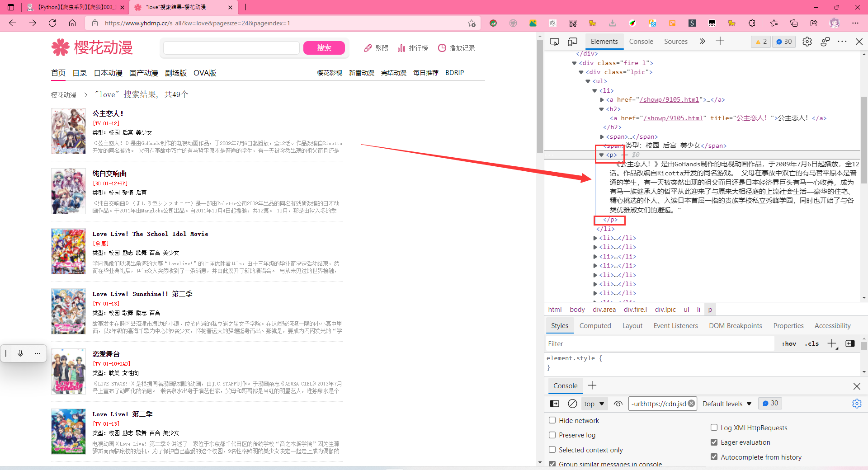The image size is (868, 470).
Task: Click the pink 搜索 search button
Action: tap(324, 48)
